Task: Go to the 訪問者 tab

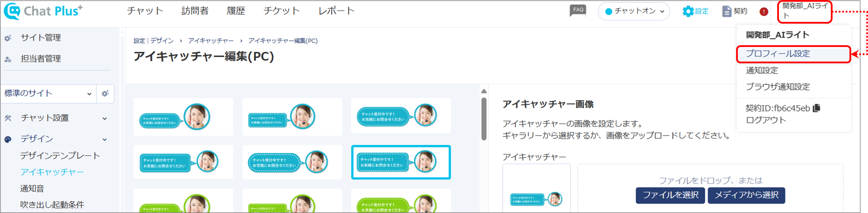Action: click(x=195, y=11)
